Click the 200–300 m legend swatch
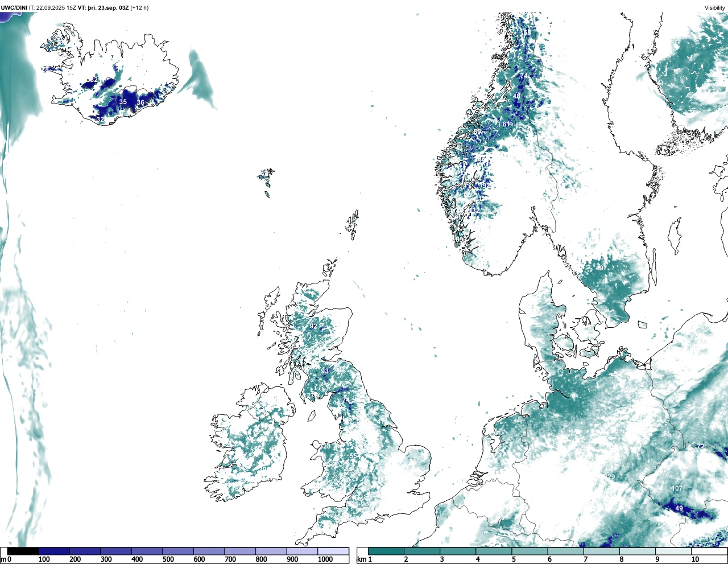Screen dimensions: 728x564 [x=85, y=551]
